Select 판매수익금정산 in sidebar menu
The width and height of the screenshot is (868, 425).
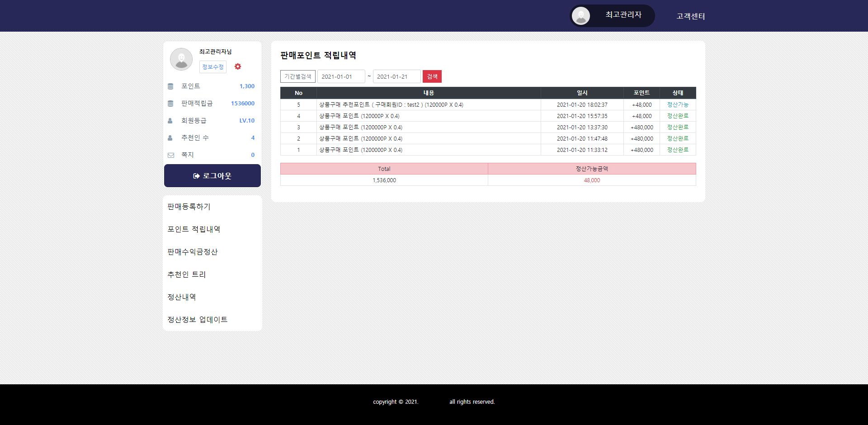pyautogui.click(x=193, y=252)
